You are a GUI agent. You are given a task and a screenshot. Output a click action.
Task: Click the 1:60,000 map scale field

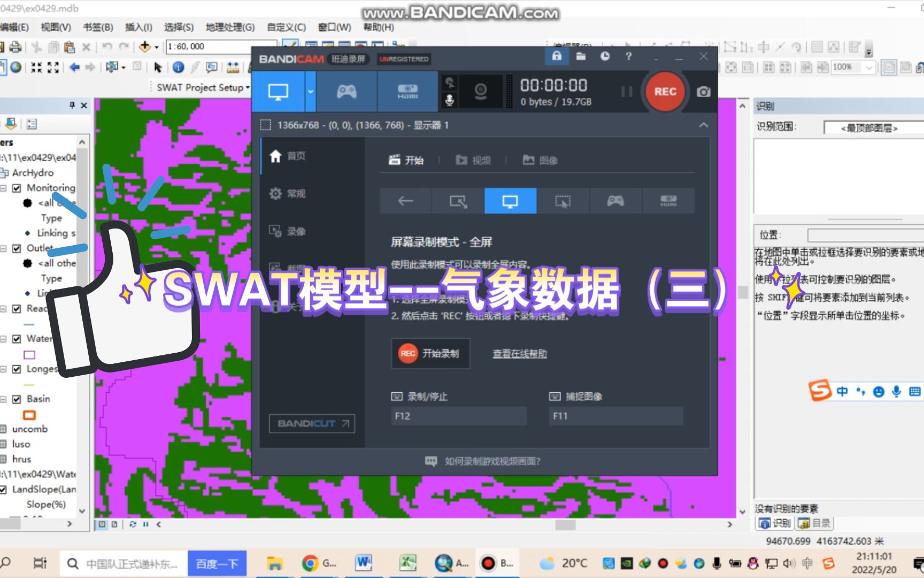coord(221,47)
